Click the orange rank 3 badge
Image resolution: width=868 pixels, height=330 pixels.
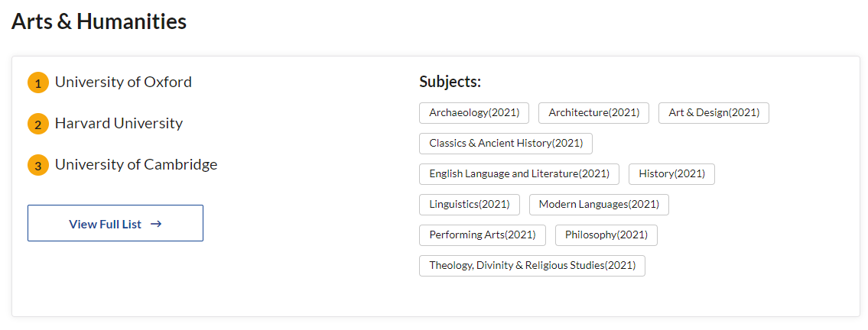point(38,165)
